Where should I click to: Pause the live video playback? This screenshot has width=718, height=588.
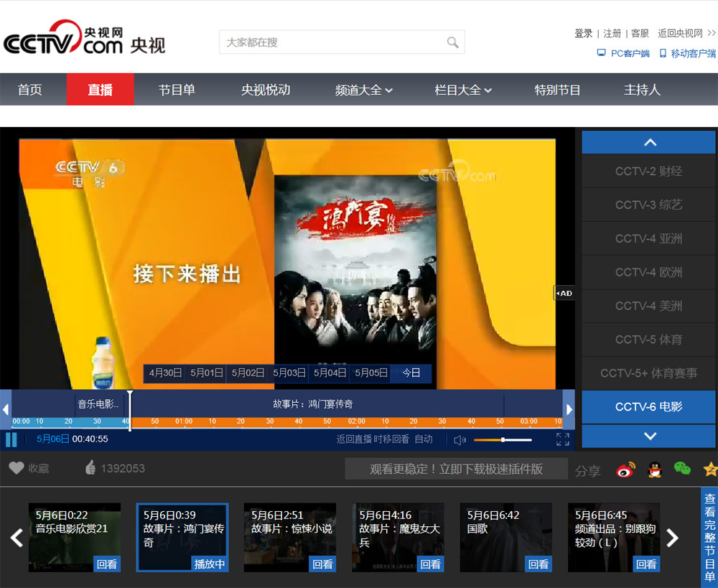(x=11, y=439)
